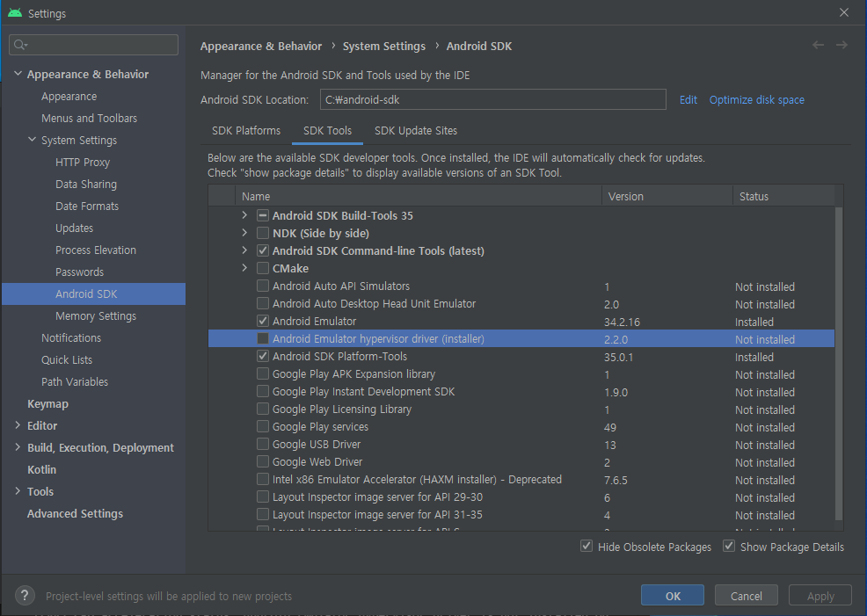Expand Android SDK Build-Tools 35 row

click(x=244, y=215)
